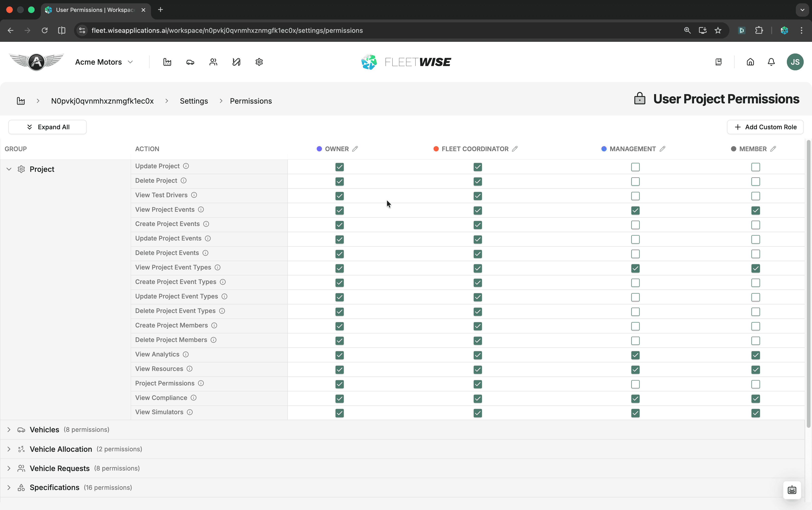812x510 pixels.
Task: Enable Update Project for Management
Action: (635, 167)
